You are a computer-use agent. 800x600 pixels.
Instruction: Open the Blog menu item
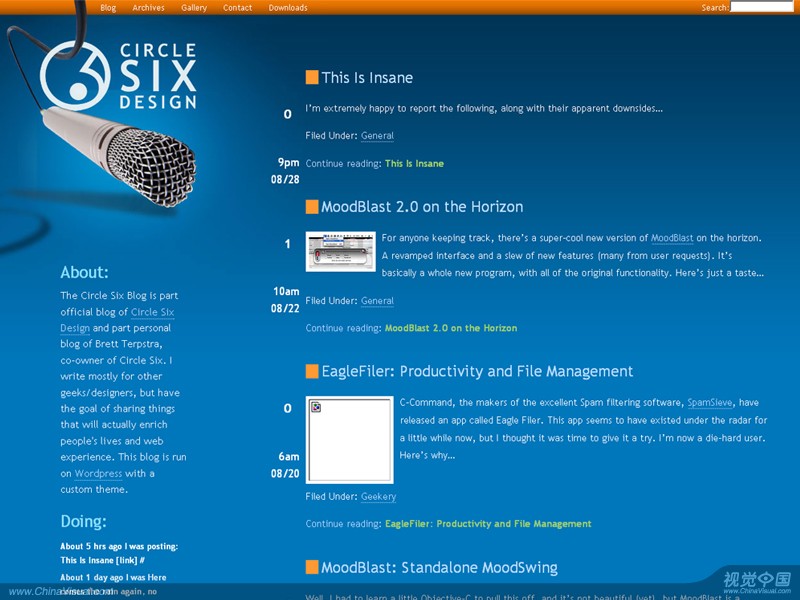click(x=108, y=8)
